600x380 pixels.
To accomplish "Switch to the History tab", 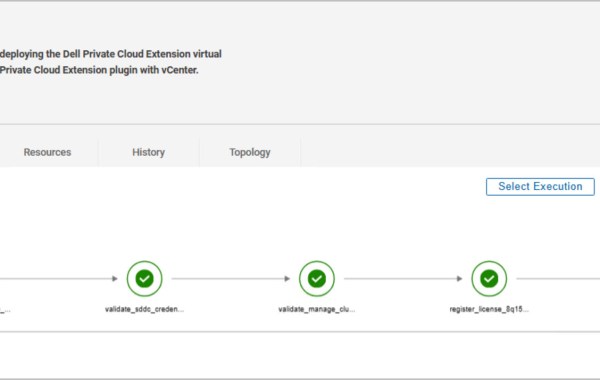I will pyautogui.click(x=148, y=152).
